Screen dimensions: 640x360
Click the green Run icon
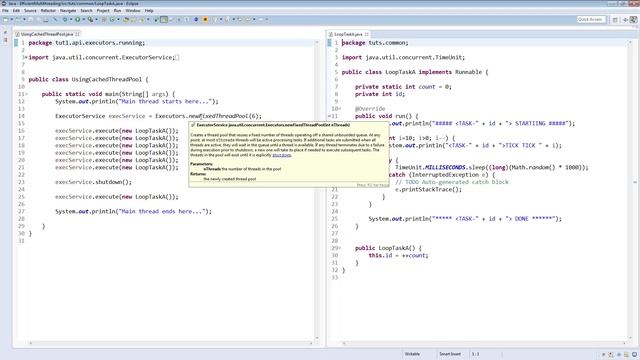(x=78, y=19)
